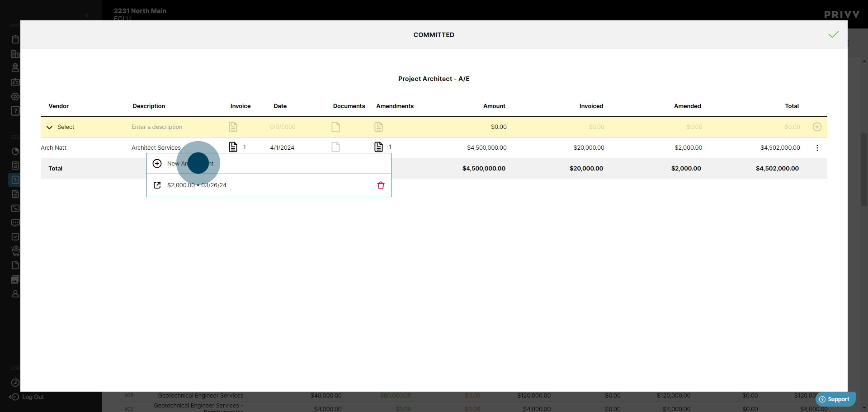
Task: Click the Date column header
Action: click(280, 106)
